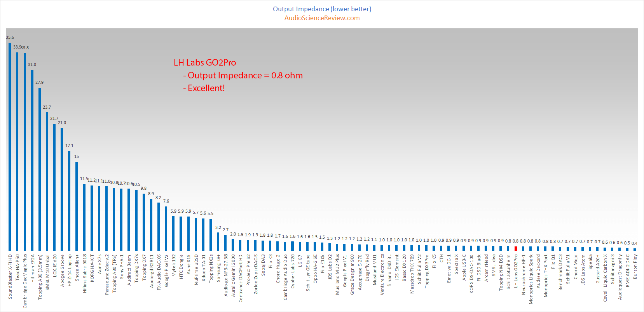Click the 'Massdrop THX 789' axis label
Viewport: 644px width, 312px height.
coord(412,274)
